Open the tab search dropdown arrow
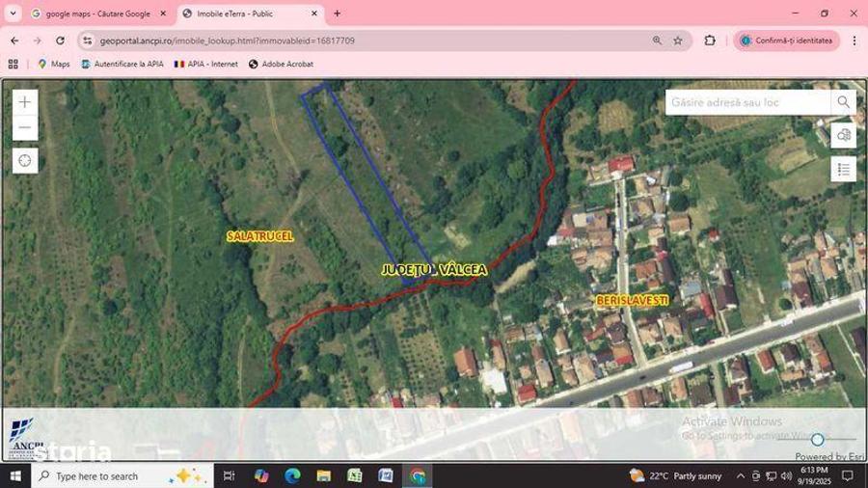868x488 pixels. (13, 14)
